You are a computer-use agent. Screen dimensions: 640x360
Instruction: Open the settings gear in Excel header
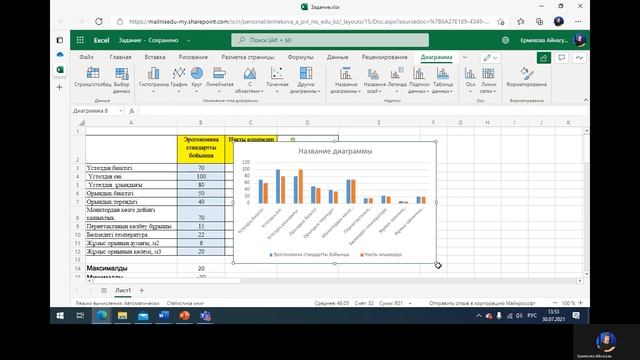(x=505, y=40)
